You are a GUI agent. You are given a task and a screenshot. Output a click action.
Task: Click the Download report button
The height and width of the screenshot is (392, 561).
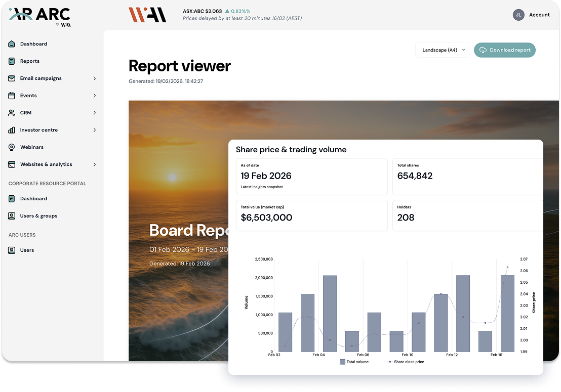tap(504, 50)
